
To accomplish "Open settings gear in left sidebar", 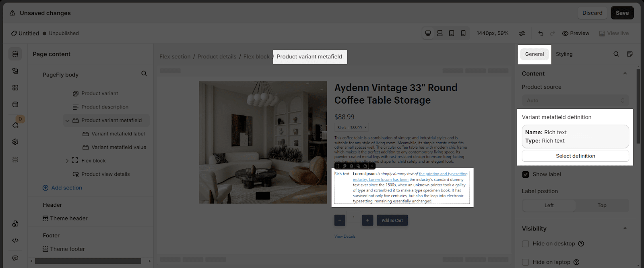I will click(x=15, y=142).
